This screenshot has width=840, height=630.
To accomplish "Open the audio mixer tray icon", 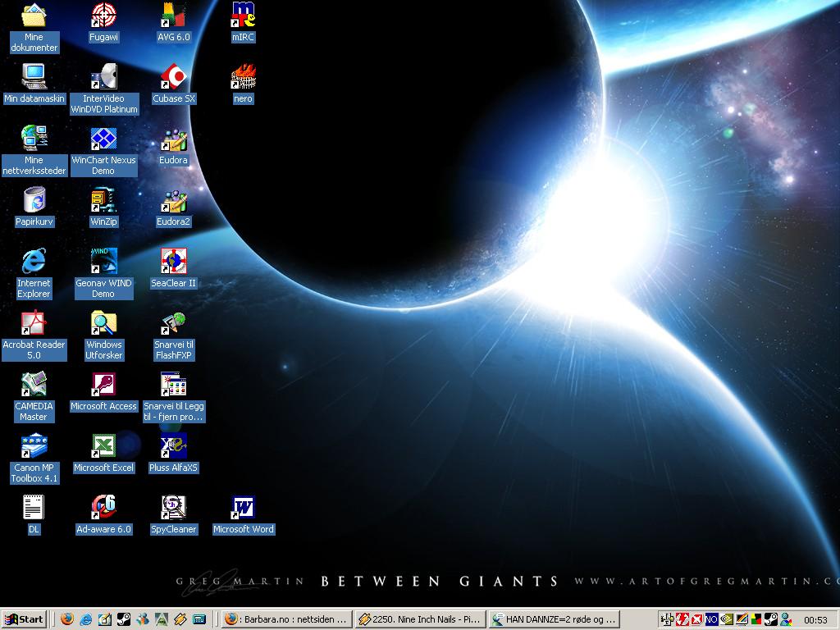I will pyautogui.click(x=667, y=620).
